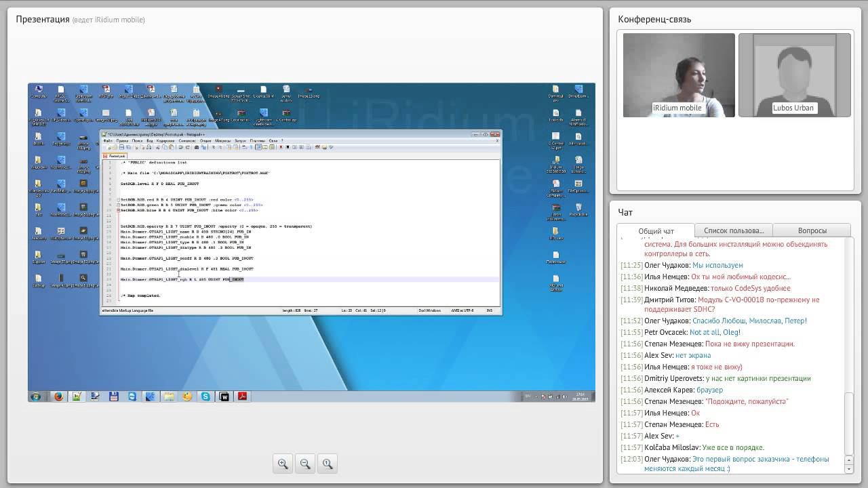Click the SetRGB.RGB.opacity code line

216,226
